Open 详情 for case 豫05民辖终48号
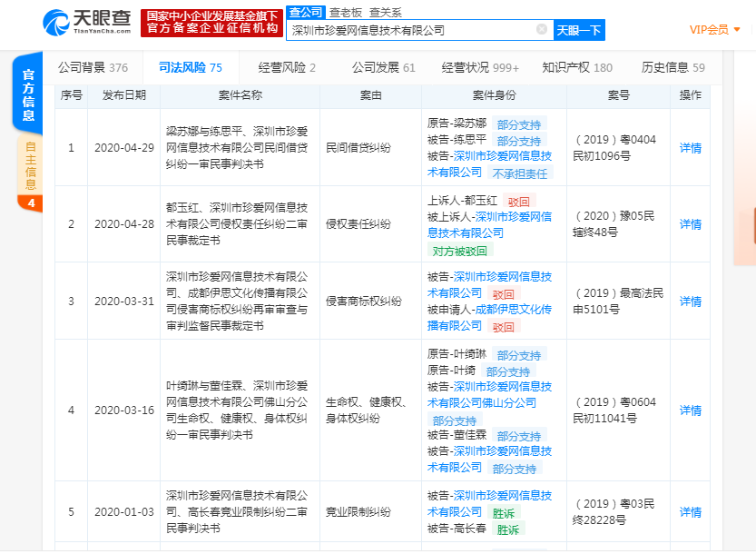 tap(690, 224)
